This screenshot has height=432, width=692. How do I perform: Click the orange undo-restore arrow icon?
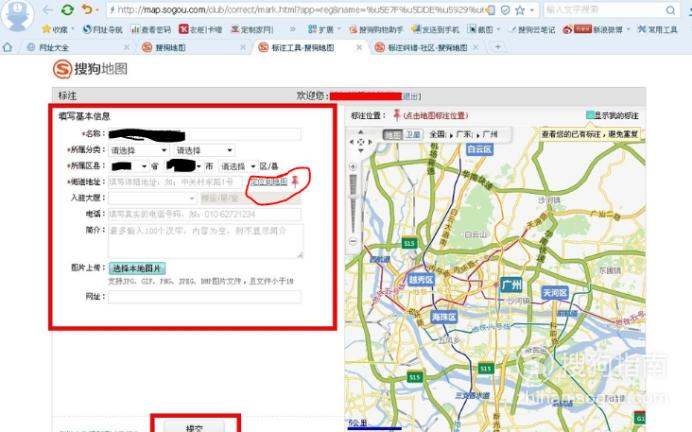pos(87,9)
